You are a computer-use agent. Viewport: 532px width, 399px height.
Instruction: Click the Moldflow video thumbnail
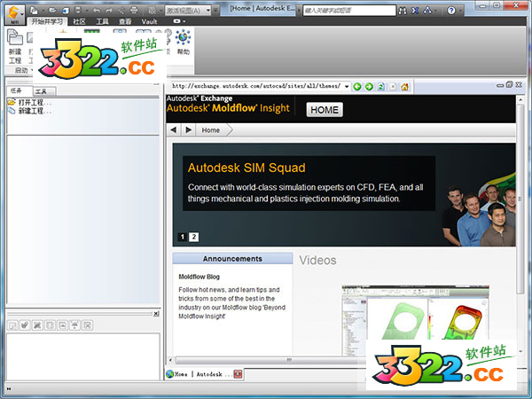[415, 321]
